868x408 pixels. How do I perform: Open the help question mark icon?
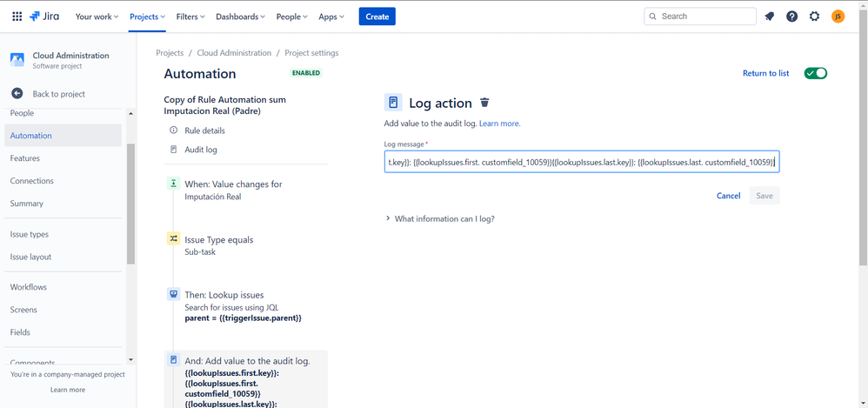pos(792,17)
